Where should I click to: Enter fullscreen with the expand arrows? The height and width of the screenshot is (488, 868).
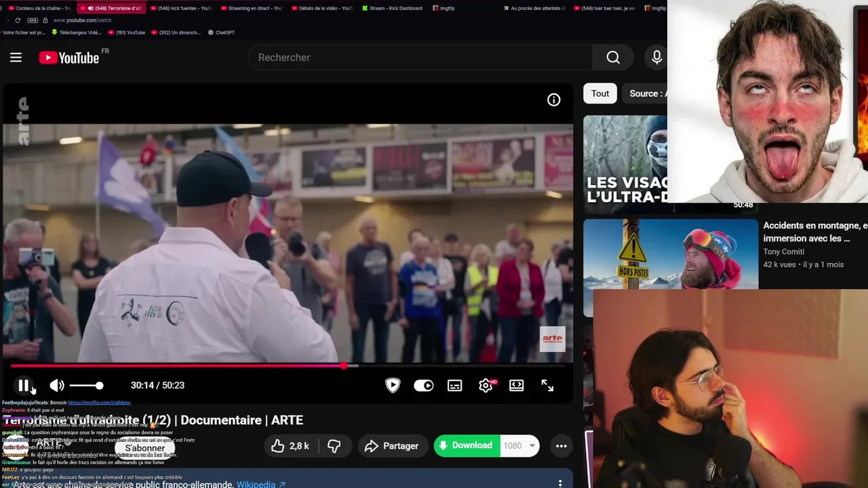point(547,385)
